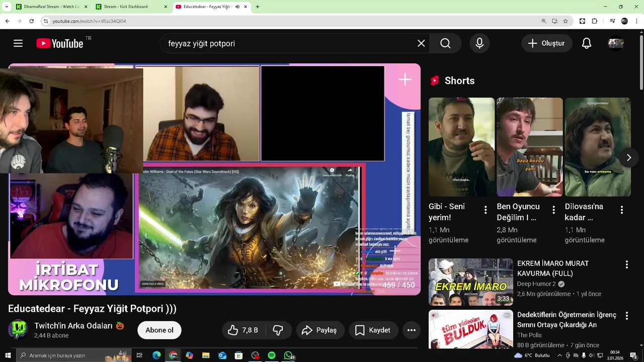Open EKREM İMARO MURAT KAVURMA (FULL) title
Image resolution: width=644 pixels, height=362 pixels.
[553, 268]
